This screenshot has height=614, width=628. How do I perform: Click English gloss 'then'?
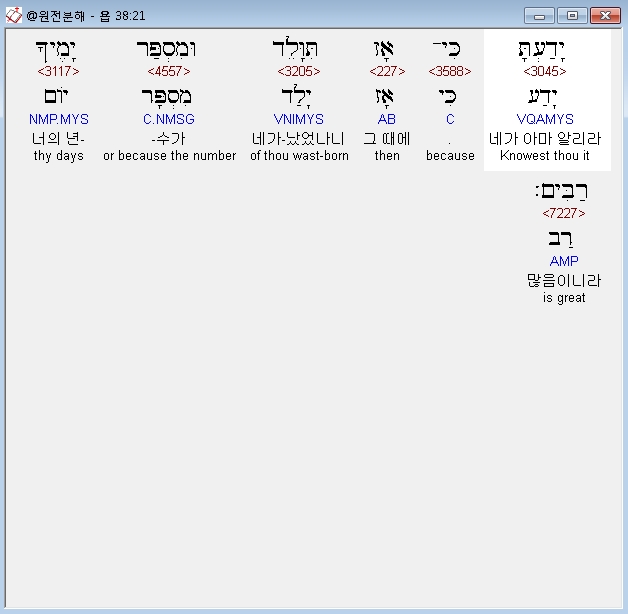pyautogui.click(x=387, y=155)
